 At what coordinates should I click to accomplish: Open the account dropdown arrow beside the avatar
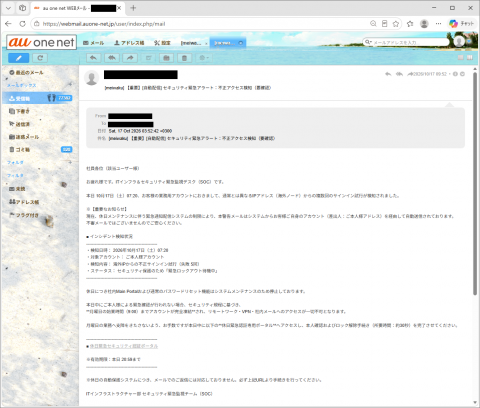coord(469,41)
